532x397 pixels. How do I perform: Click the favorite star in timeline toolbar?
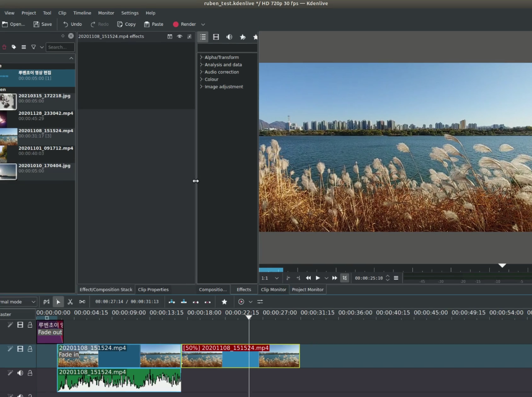(224, 302)
